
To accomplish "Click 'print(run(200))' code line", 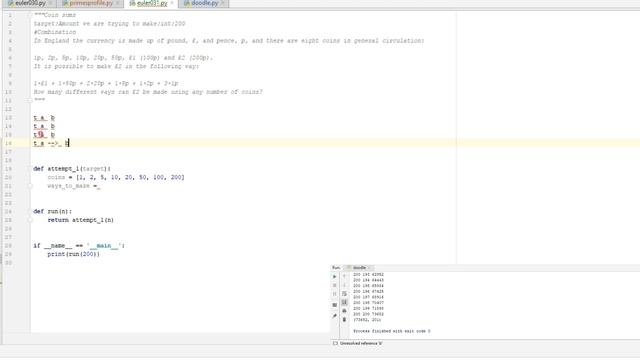I will click(73, 254).
